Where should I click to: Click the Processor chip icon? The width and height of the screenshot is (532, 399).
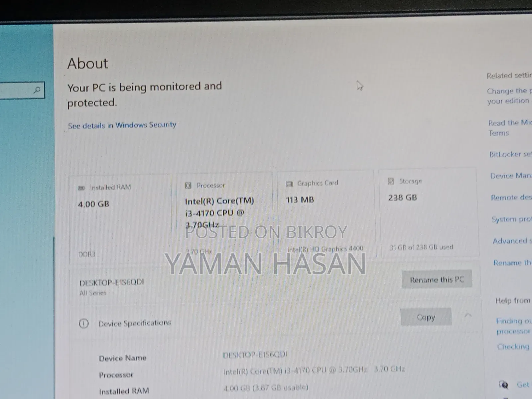(x=188, y=186)
